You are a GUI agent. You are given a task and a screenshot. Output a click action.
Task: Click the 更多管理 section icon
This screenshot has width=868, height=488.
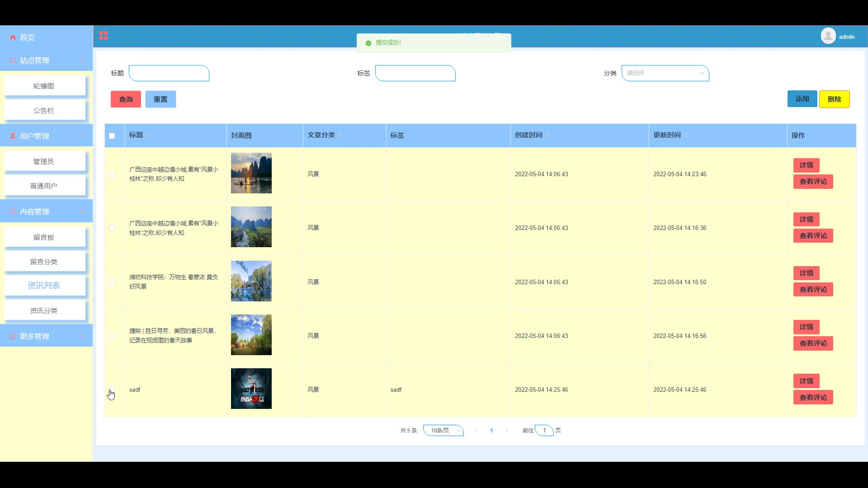pyautogui.click(x=13, y=336)
